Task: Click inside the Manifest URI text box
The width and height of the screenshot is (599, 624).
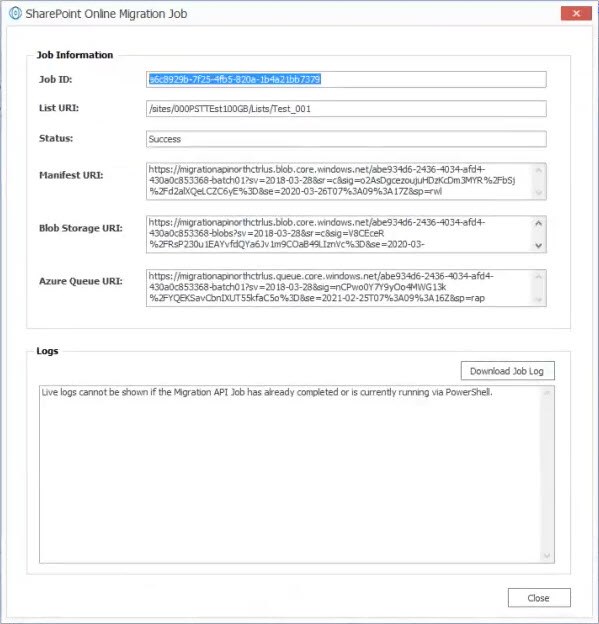Action: click(339, 181)
